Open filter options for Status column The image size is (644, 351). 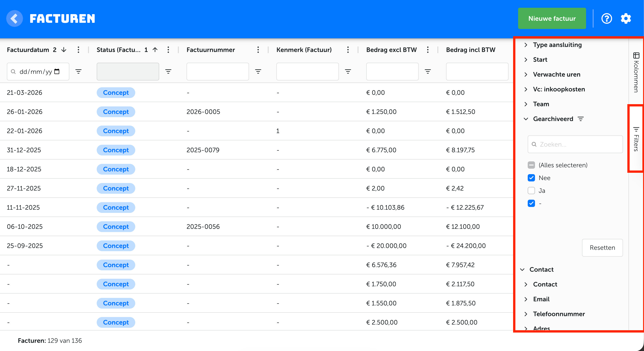tap(168, 71)
